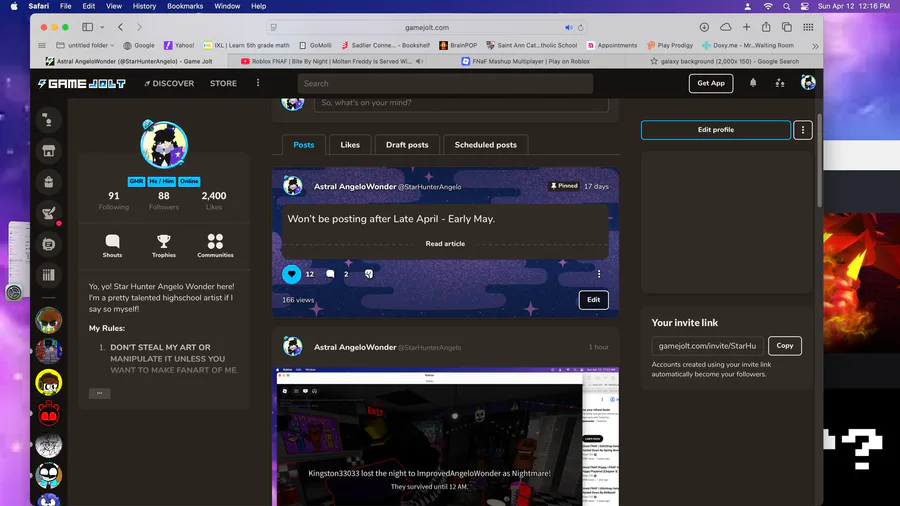The image size is (900, 506).
Task: Open the BrainPOP bookmark
Action: (x=458, y=45)
